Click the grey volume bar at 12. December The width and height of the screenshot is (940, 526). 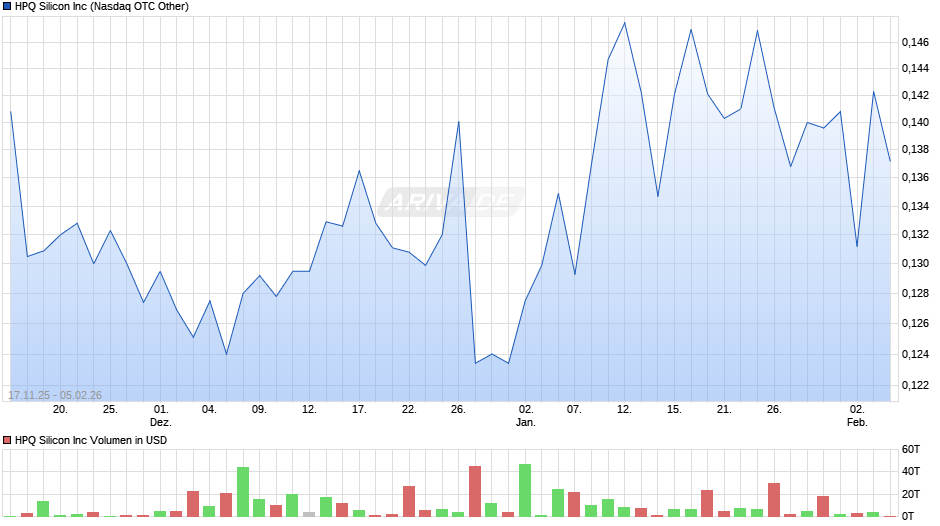[x=309, y=514]
